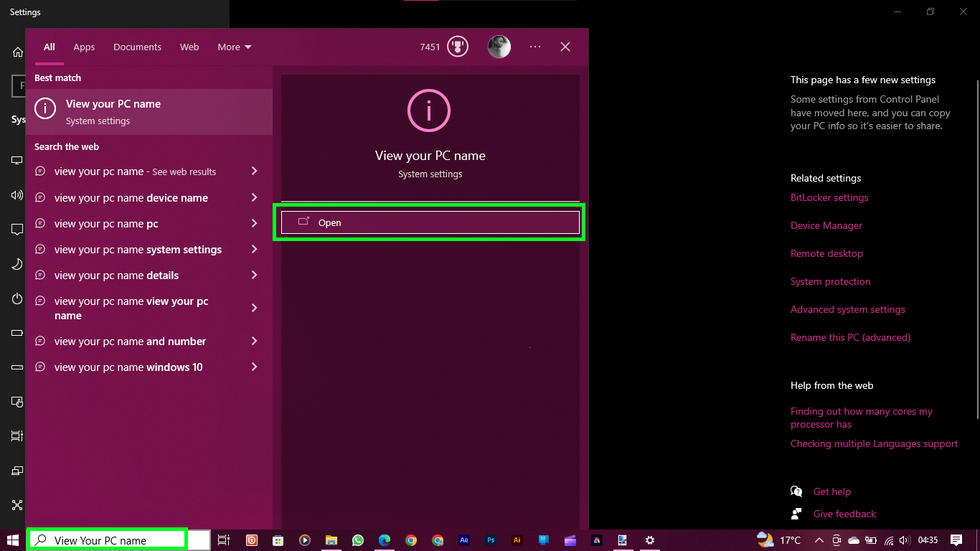Open Adobe Illustrator from the taskbar
Screen dimensions: 980x551
(517, 540)
